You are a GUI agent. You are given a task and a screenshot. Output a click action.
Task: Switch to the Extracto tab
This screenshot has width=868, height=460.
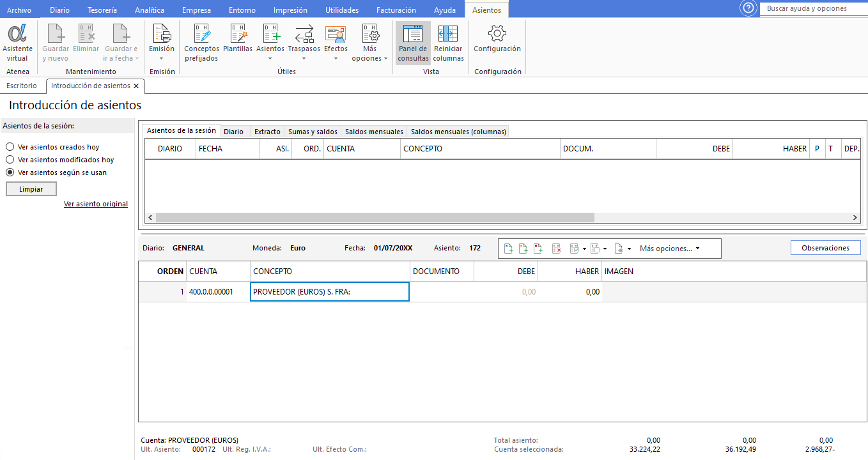267,132
